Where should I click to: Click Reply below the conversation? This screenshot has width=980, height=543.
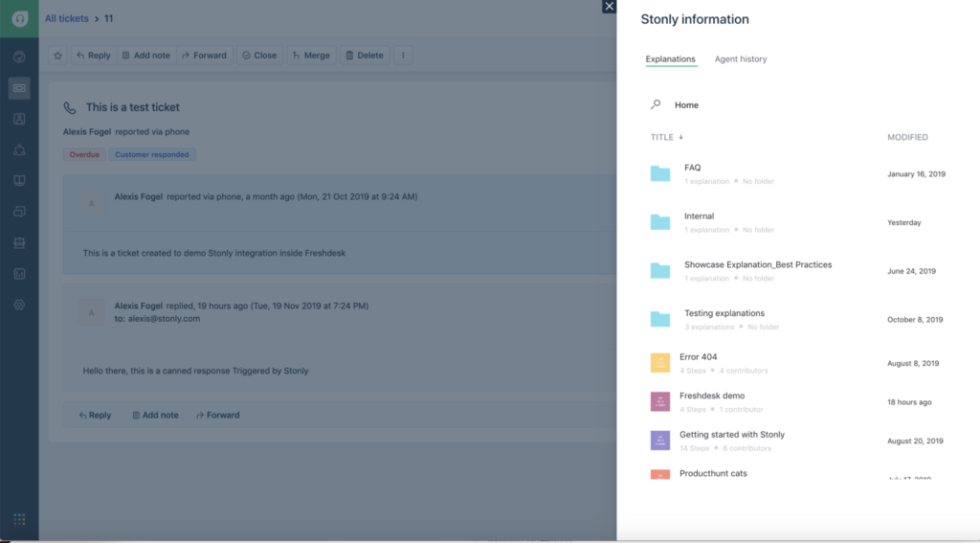(x=95, y=415)
